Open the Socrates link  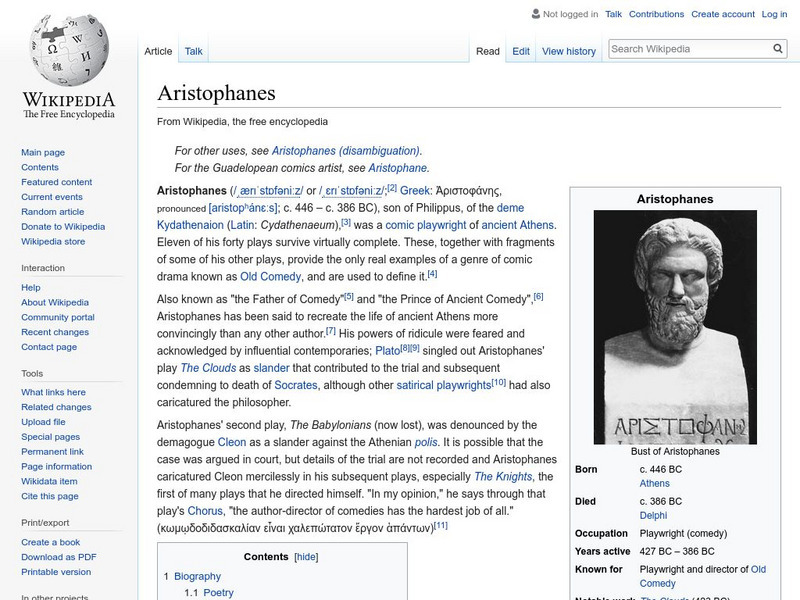tap(296, 385)
